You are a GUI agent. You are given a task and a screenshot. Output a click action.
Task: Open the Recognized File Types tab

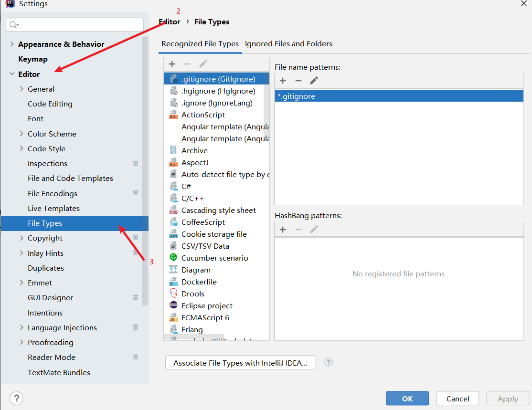(200, 44)
